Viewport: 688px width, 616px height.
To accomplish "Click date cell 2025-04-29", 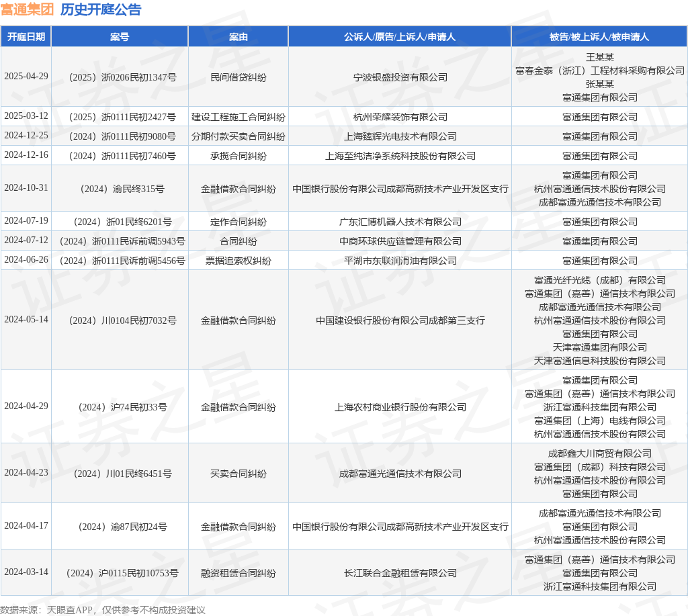I will pos(26,77).
